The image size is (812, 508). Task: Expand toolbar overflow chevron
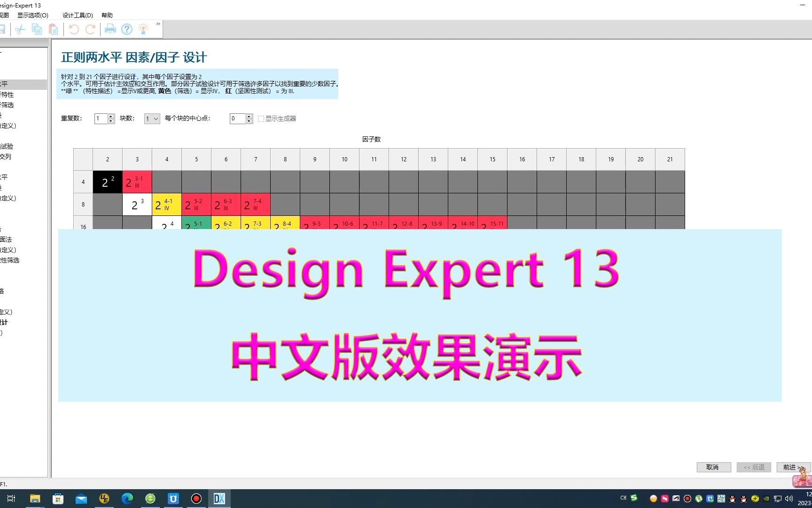158,24
